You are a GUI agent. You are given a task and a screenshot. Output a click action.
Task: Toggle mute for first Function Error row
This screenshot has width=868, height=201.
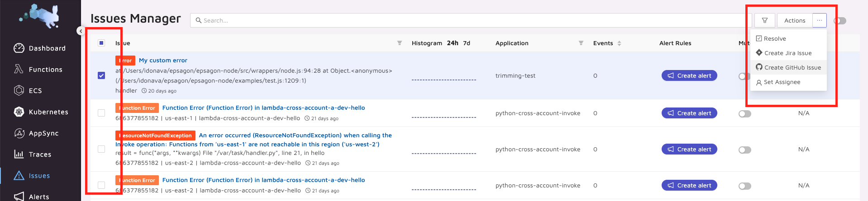pyautogui.click(x=745, y=114)
